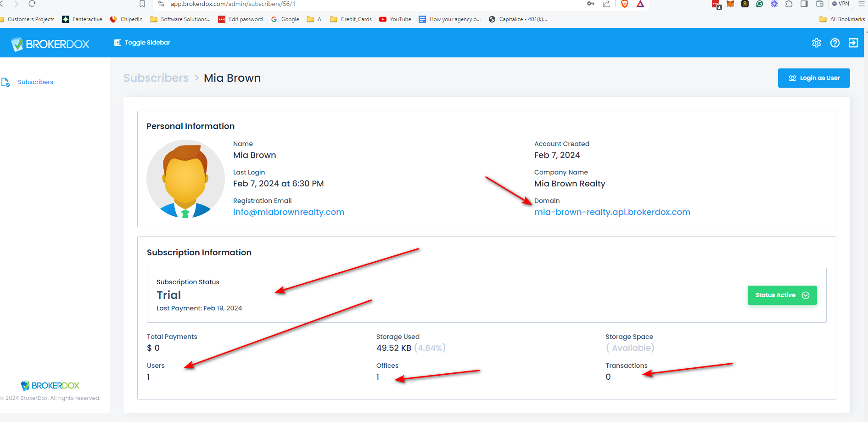Click the 49.52 KB storage used value
The image size is (868, 422).
[394, 348]
